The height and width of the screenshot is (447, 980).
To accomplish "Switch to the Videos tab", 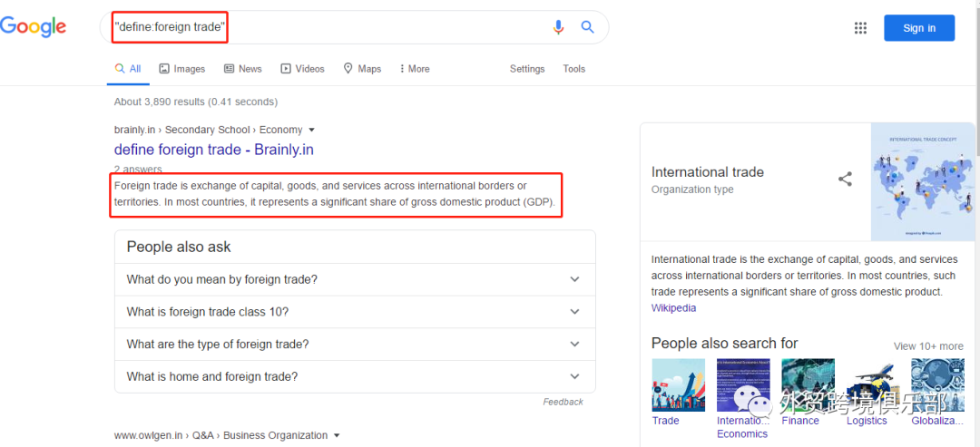I will (x=302, y=69).
